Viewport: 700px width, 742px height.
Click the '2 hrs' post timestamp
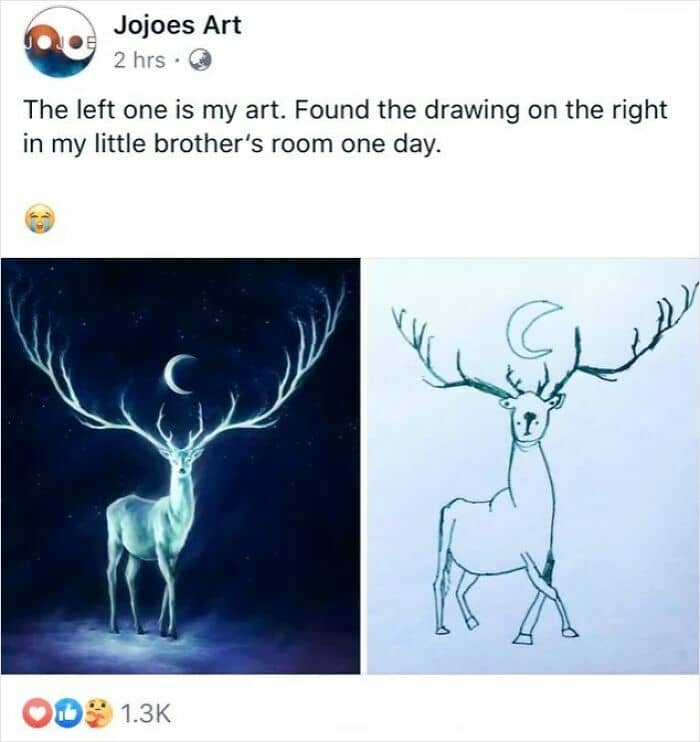pos(139,60)
